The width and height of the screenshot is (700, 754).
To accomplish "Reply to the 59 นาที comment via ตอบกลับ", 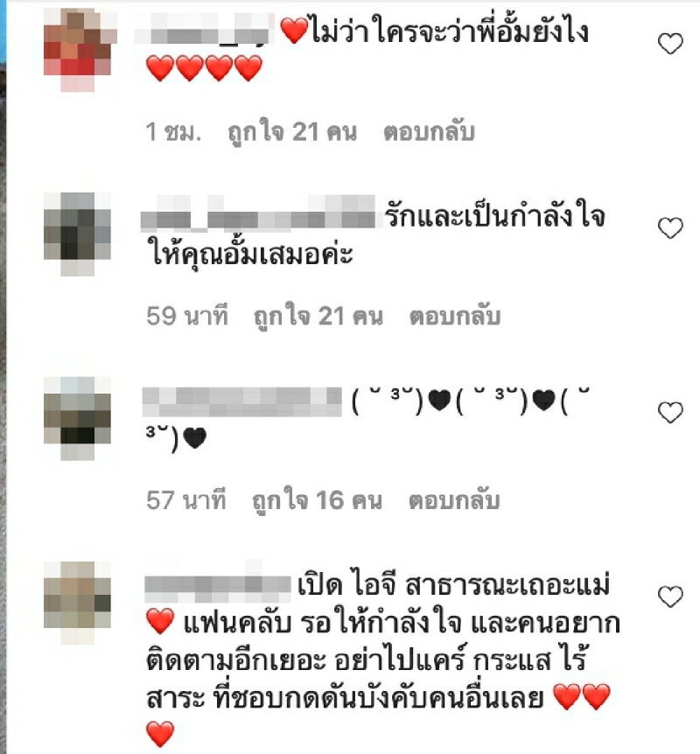I will point(455,317).
